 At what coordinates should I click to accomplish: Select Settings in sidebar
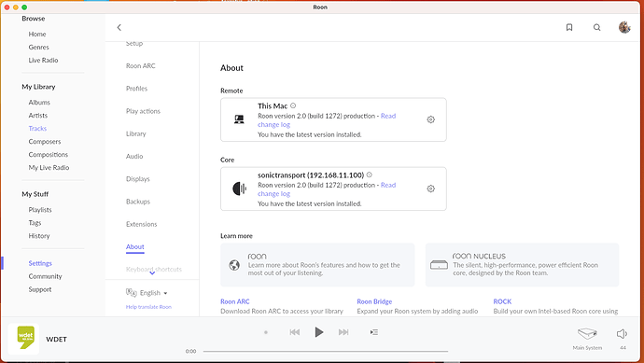[40, 263]
